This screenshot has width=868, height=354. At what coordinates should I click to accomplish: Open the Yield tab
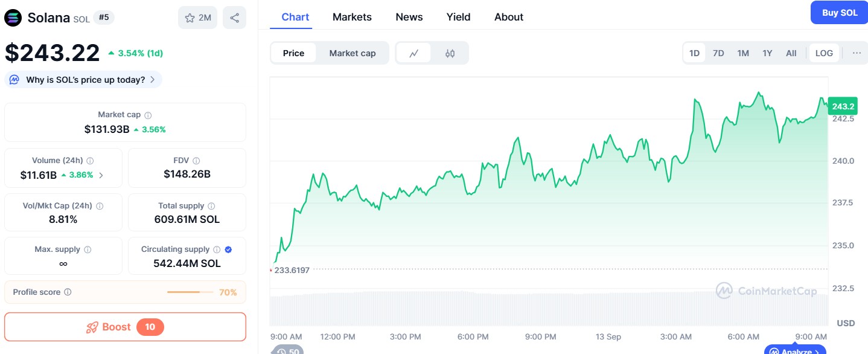click(x=458, y=17)
